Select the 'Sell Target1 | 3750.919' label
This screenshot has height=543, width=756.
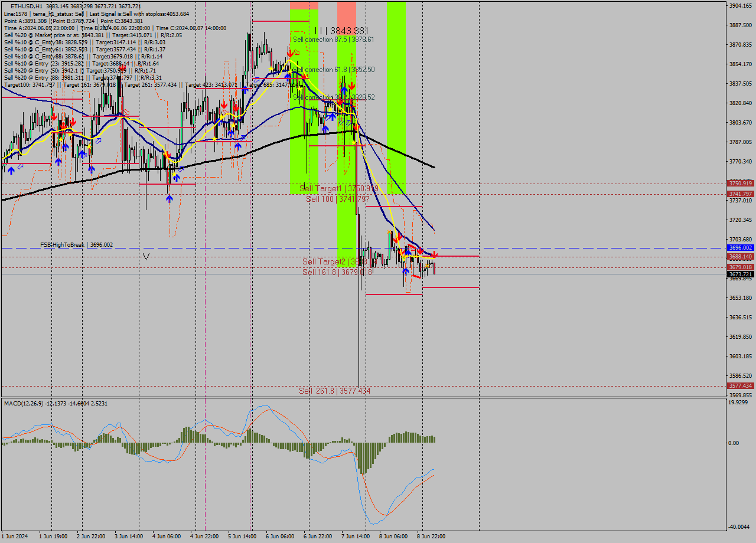pos(339,188)
